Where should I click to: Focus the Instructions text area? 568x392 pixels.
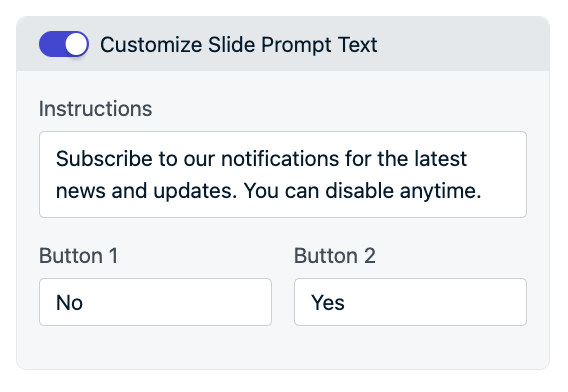[x=283, y=175]
